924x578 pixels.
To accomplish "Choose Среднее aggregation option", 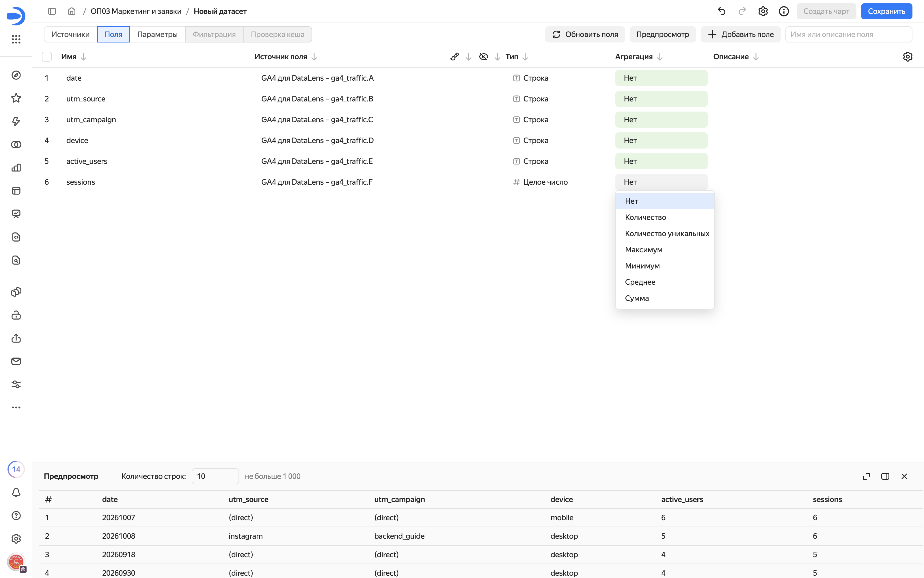I will point(664,282).
